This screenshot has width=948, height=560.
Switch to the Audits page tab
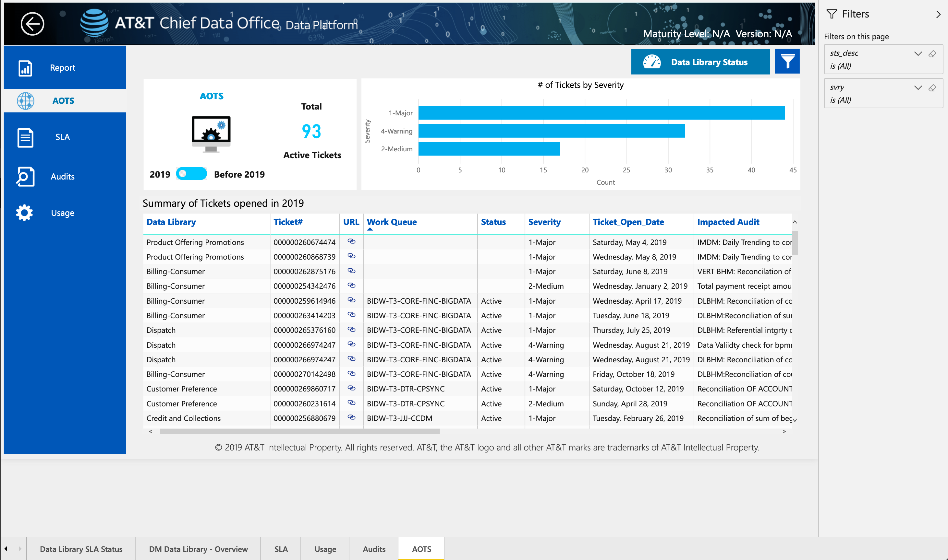(x=374, y=549)
